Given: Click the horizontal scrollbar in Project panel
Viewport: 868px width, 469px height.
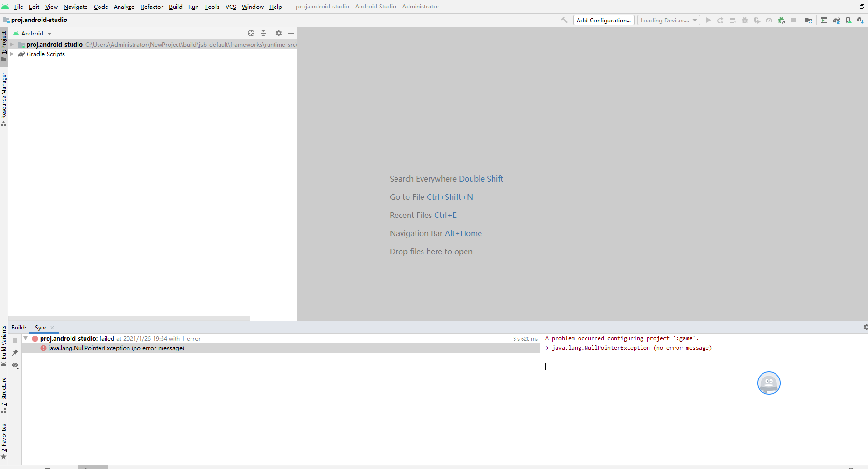Looking at the screenshot, I should click(x=129, y=318).
